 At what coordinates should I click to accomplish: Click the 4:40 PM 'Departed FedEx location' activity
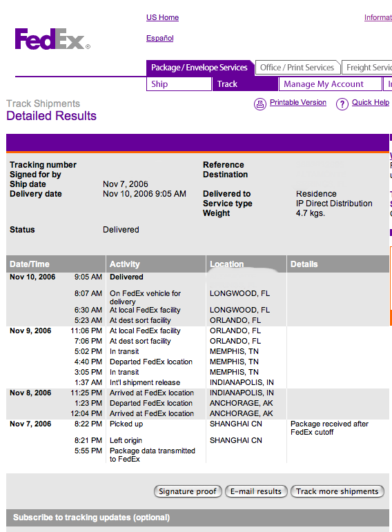pyautogui.click(x=151, y=362)
